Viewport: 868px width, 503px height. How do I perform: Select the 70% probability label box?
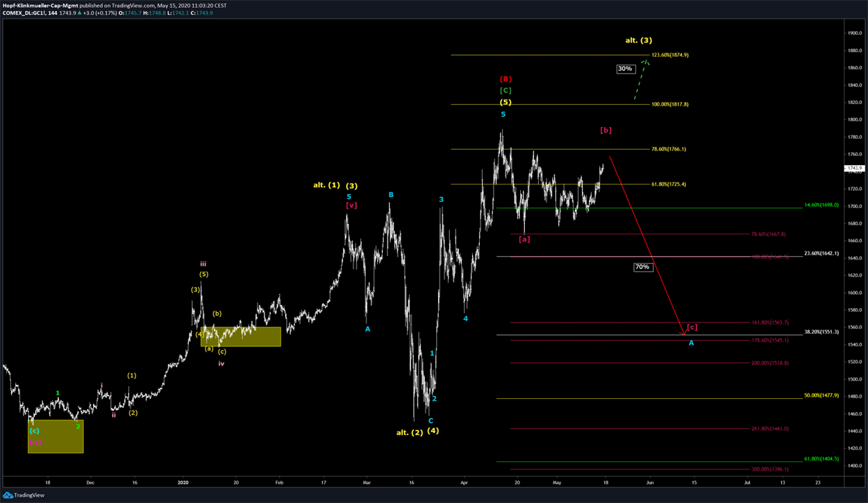pos(642,267)
